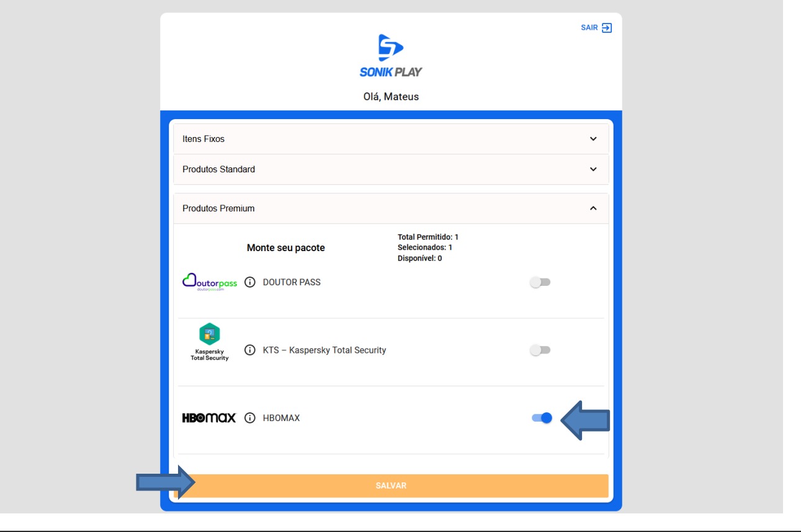This screenshot has width=801, height=532.
Task: Enable the KTS Kaspersky toggle
Action: [540, 350]
